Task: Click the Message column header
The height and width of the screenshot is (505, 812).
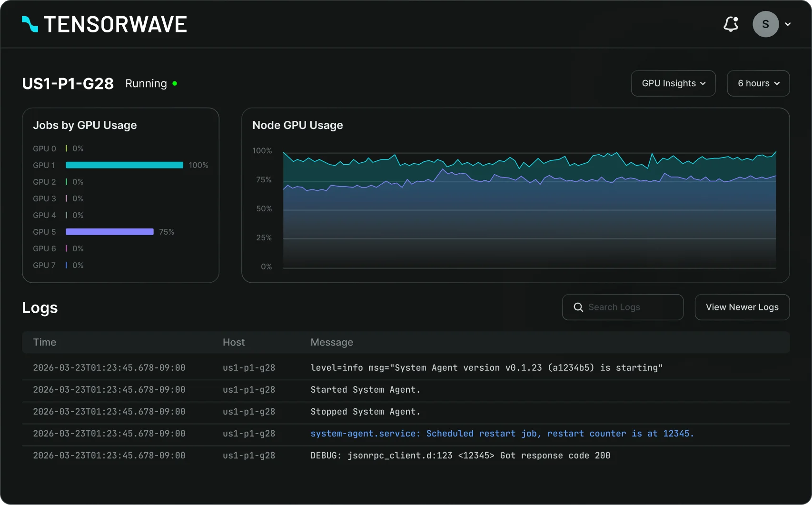Action: point(332,342)
